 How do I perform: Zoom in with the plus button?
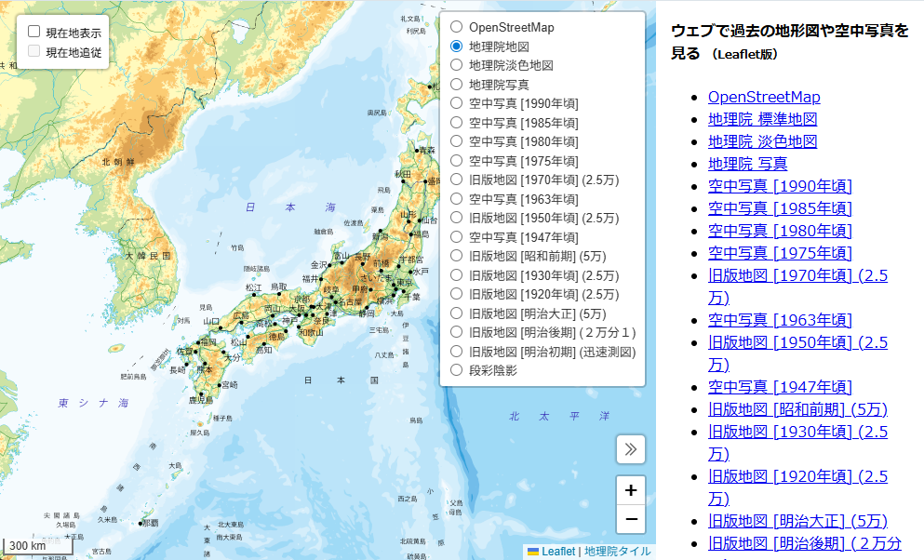(631, 490)
